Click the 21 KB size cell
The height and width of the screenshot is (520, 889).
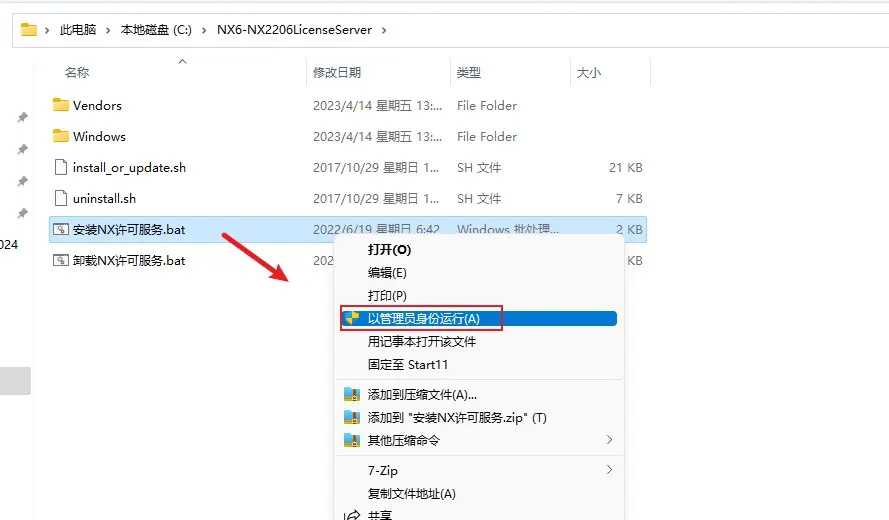(x=626, y=168)
